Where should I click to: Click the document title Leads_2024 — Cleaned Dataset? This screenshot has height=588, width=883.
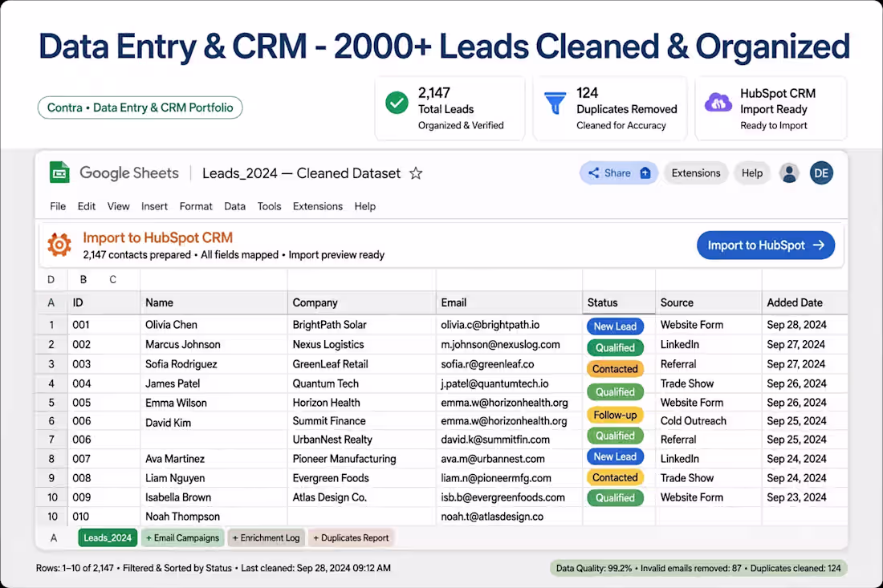click(301, 173)
